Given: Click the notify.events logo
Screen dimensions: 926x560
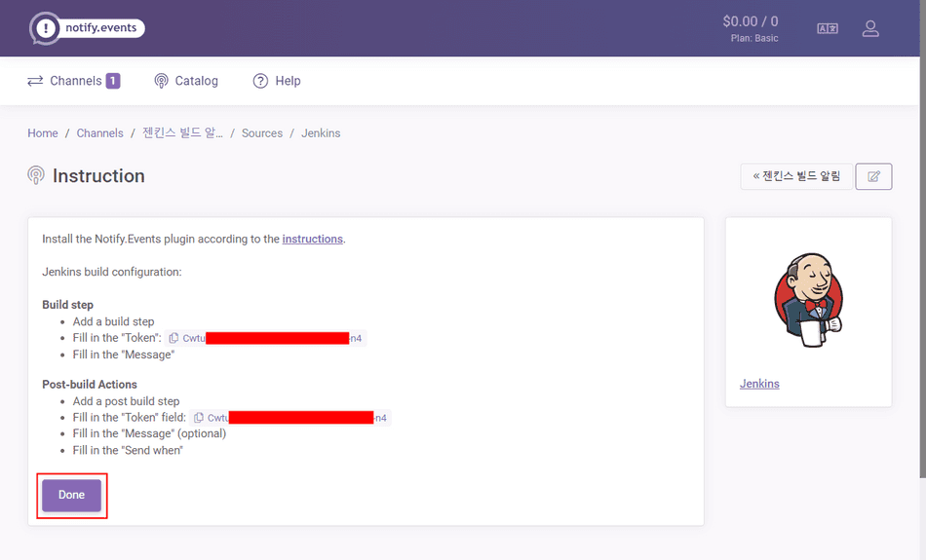Looking at the screenshot, I should pyautogui.click(x=87, y=27).
